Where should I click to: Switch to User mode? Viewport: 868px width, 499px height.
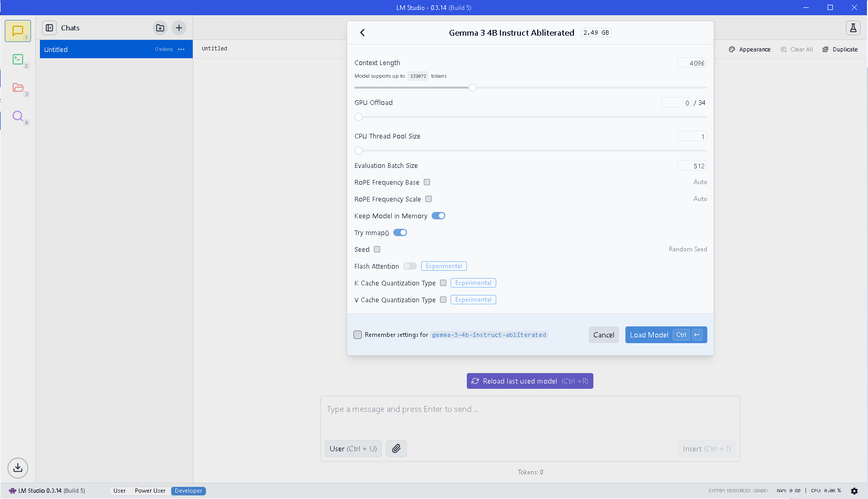click(119, 491)
